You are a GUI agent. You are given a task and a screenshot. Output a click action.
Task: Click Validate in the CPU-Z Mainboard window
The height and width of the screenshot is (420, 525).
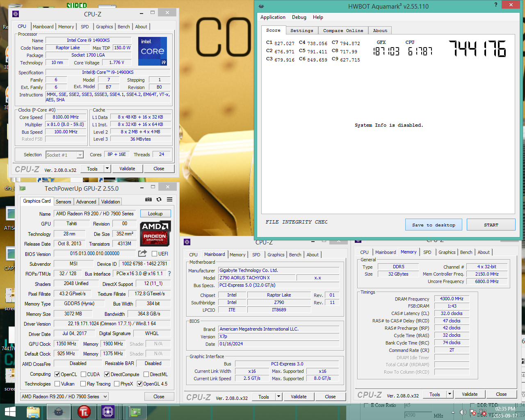tap(299, 397)
